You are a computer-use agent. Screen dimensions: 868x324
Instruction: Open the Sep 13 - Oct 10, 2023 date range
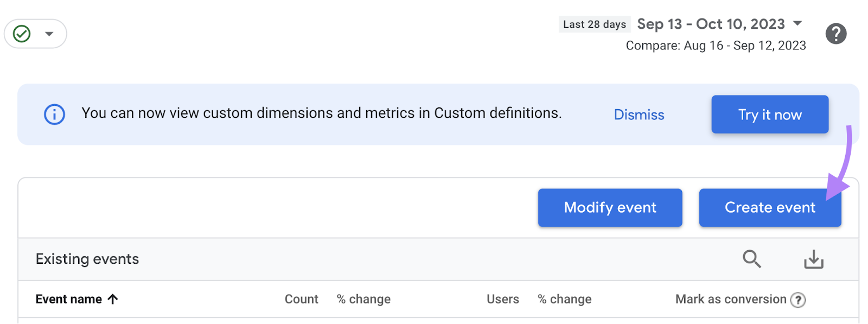[711, 24]
